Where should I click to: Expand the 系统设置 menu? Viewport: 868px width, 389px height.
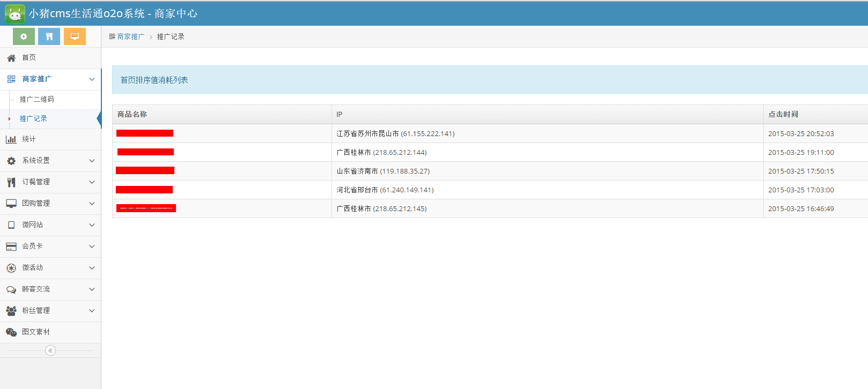(50, 161)
